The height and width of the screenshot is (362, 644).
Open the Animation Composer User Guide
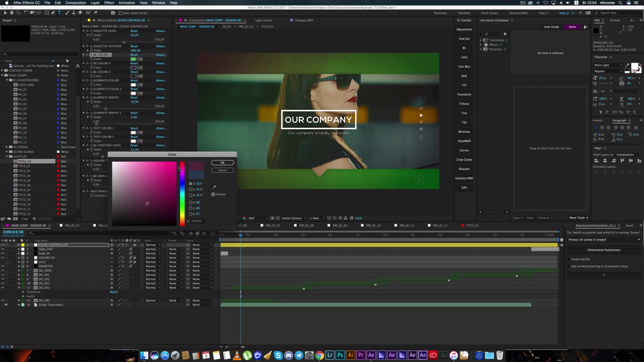pos(551,27)
